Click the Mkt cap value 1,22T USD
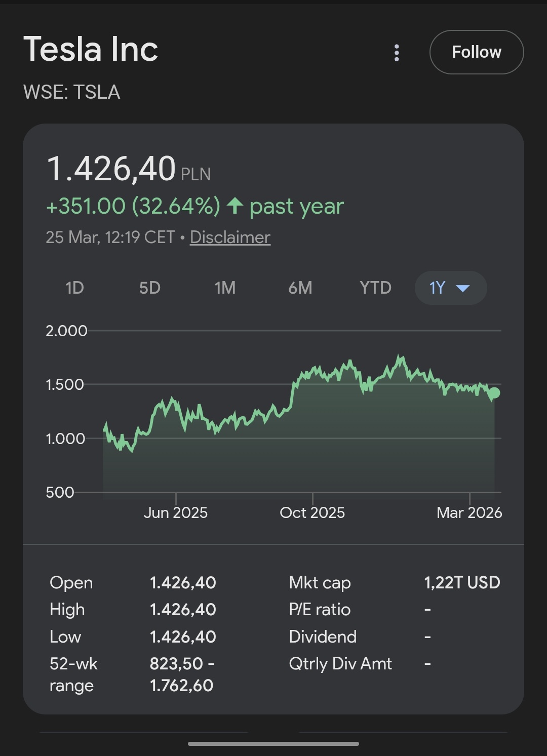 click(462, 582)
